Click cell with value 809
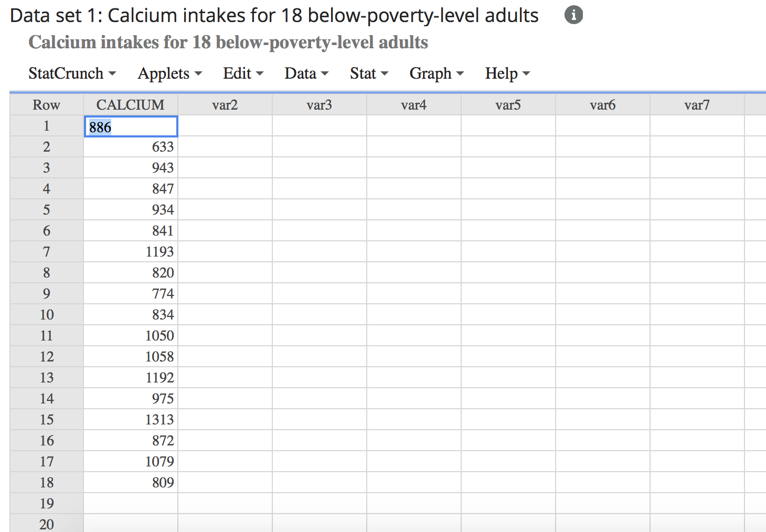 coord(131,483)
